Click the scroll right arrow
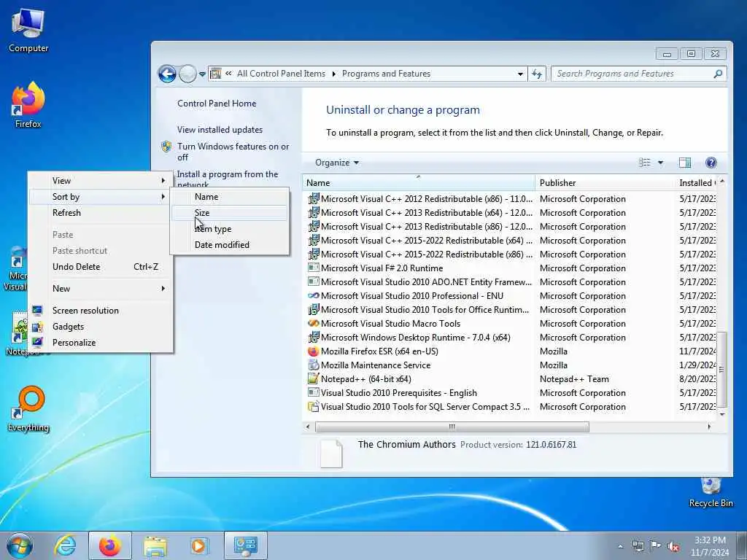747x560 pixels. tap(709, 427)
